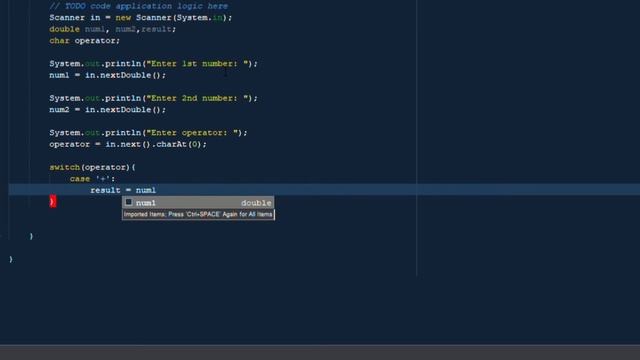640x360 pixels.
Task: Click the 'num2 = in.nextDouble();' line
Action: 108,110
